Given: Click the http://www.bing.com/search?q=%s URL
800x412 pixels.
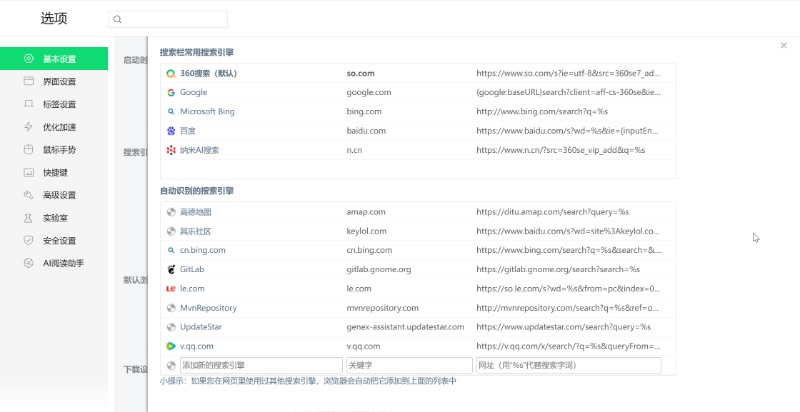Looking at the screenshot, I should (x=542, y=112).
